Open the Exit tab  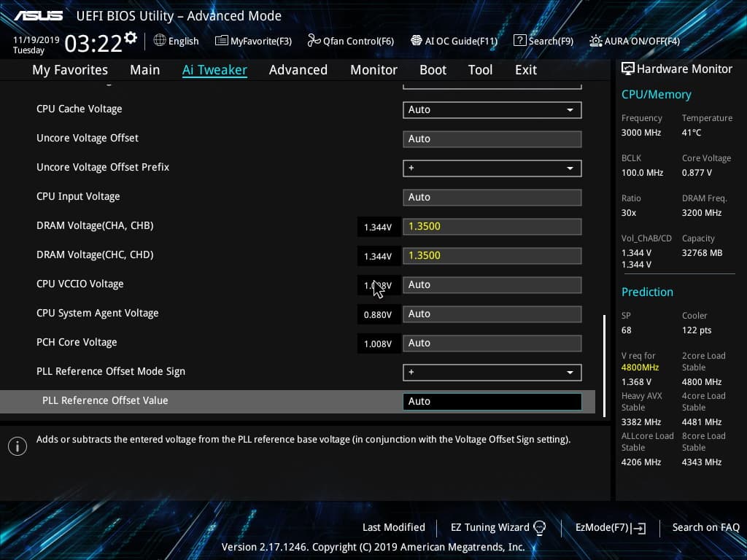pos(526,70)
